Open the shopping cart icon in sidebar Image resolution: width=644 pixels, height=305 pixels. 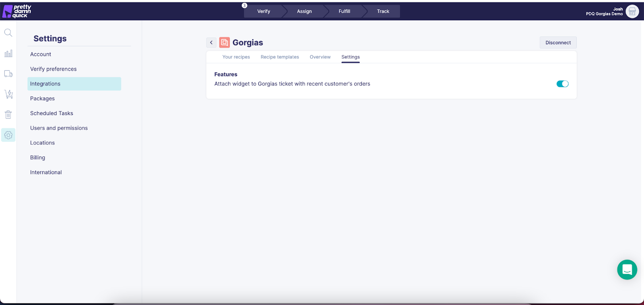8,94
